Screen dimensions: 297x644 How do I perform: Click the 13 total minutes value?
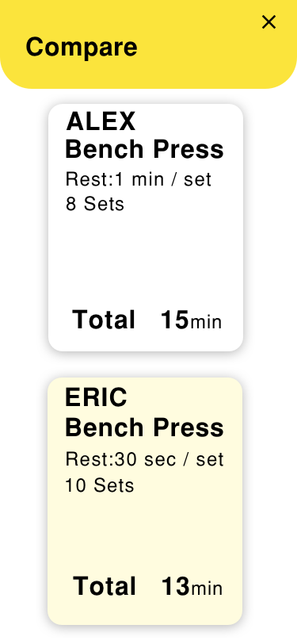(x=176, y=586)
